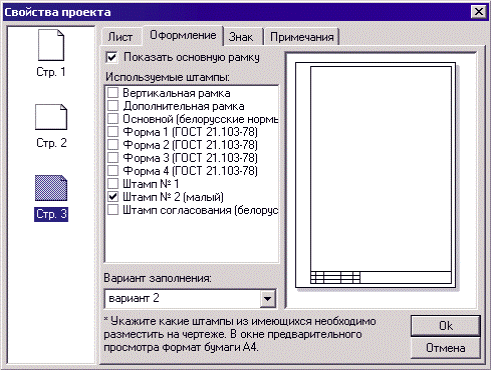This screenshot has height=370, width=491.
Task: Click the Вариант заполнения label
Action: tap(157, 278)
